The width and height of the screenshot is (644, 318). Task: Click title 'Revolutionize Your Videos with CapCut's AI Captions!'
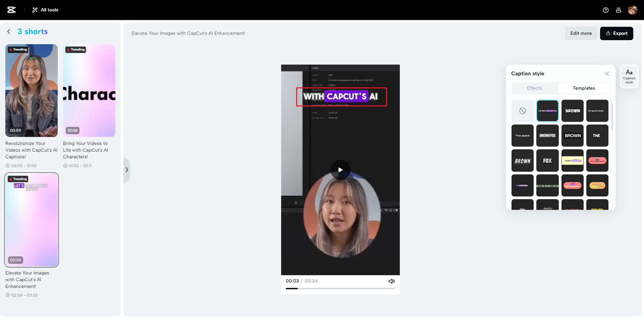(x=32, y=150)
